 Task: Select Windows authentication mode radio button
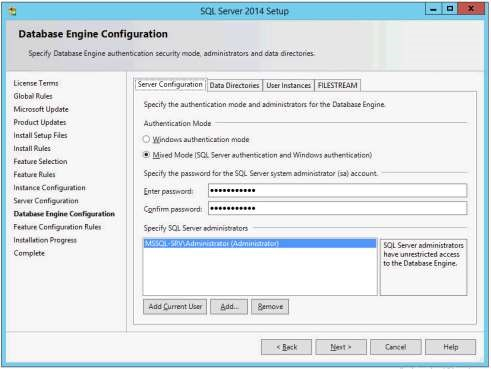pyautogui.click(x=146, y=139)
